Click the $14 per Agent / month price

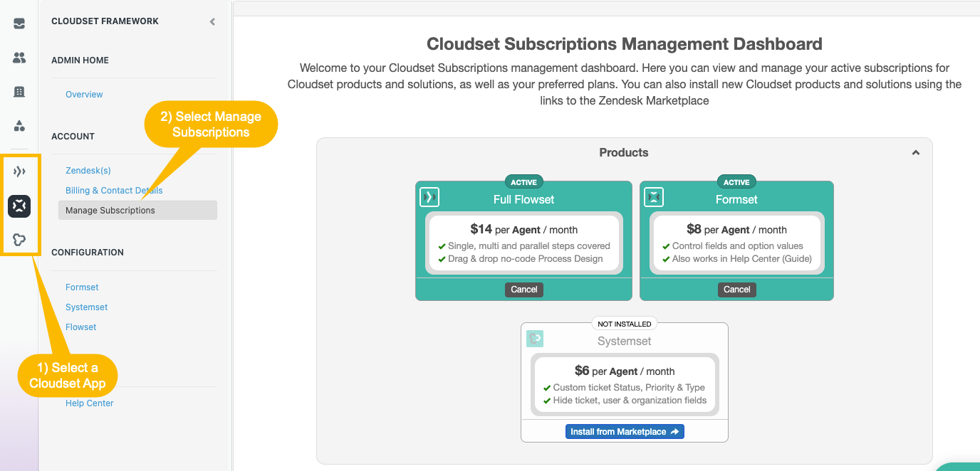(524, 229)
